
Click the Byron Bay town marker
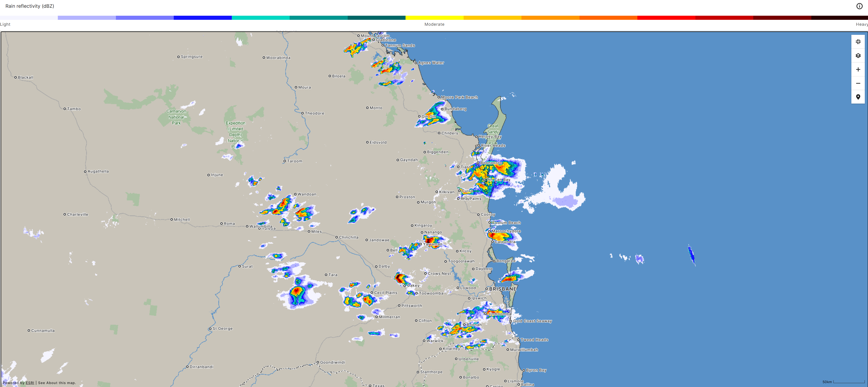click(524, 370)
